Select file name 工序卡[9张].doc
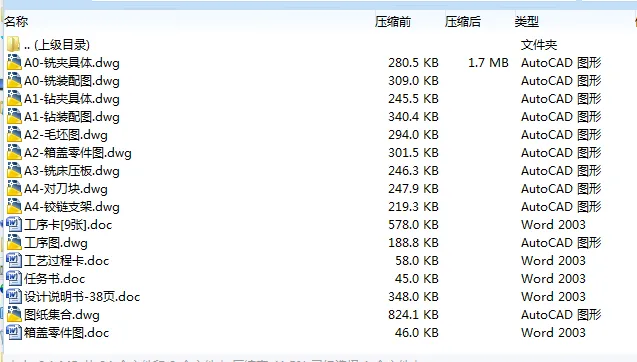The image size is (637, 362). coord(68,225)
